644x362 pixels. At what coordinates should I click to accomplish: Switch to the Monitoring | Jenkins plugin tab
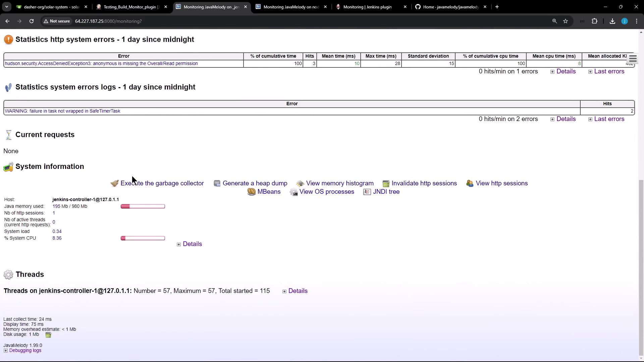click(367, 7)
